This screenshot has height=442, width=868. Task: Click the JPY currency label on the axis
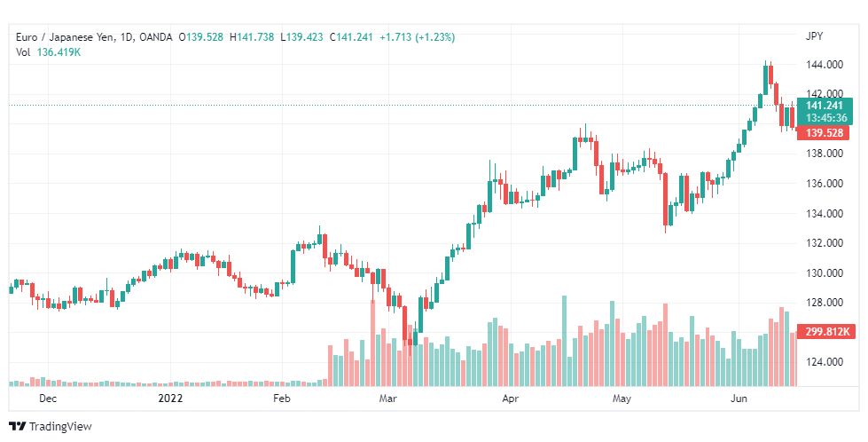point(814,36)
